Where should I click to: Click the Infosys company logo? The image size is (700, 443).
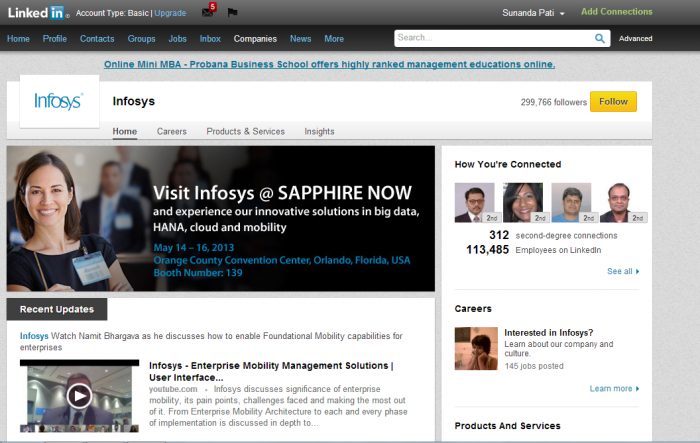[59, 101]
